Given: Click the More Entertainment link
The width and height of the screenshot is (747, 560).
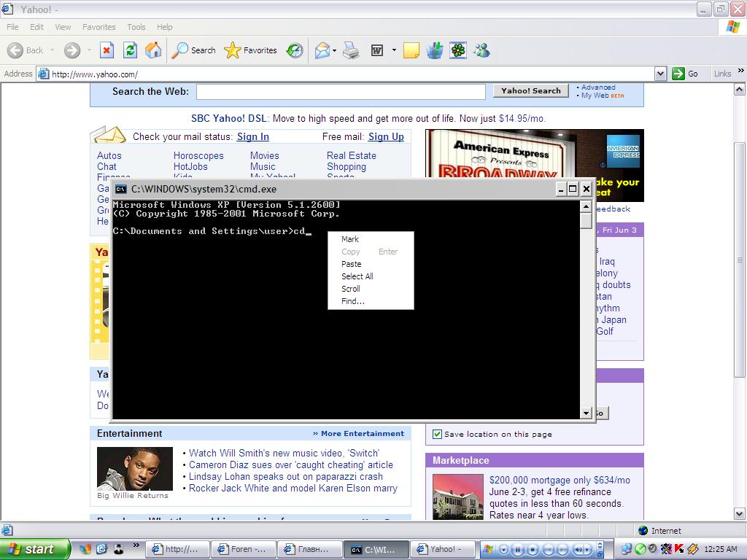Looking at the screenshot, I should click(x=358, y=433).
